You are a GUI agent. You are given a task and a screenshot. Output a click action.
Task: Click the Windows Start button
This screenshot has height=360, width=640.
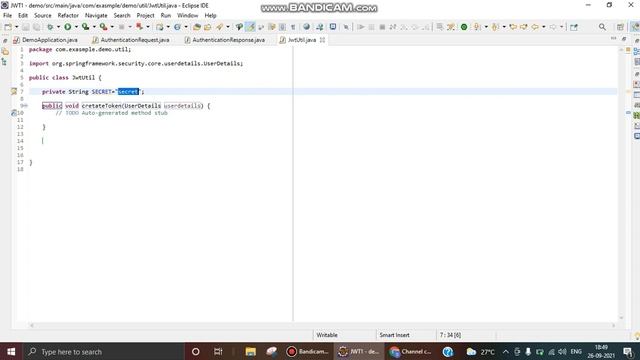(11, 351)
